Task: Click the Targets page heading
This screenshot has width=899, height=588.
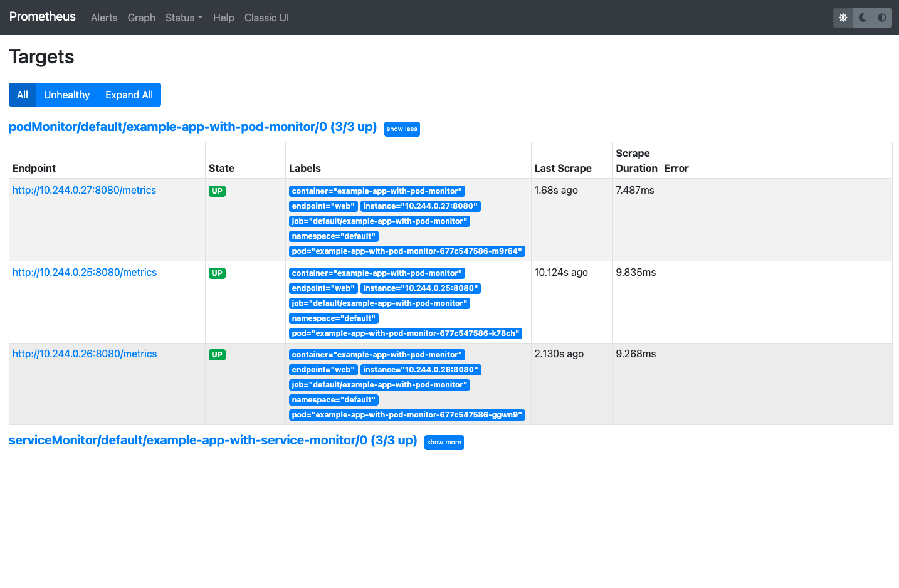Action: (x=41, y=56)
